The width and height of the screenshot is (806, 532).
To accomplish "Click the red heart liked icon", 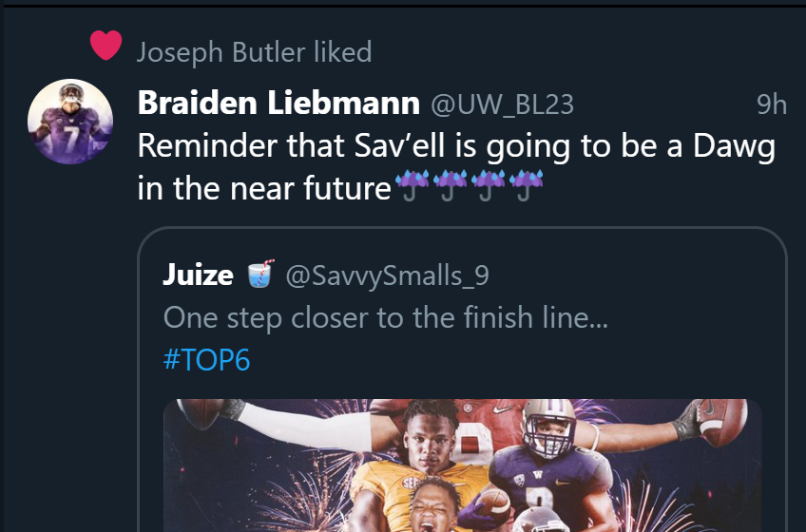I will click(106, 45).
